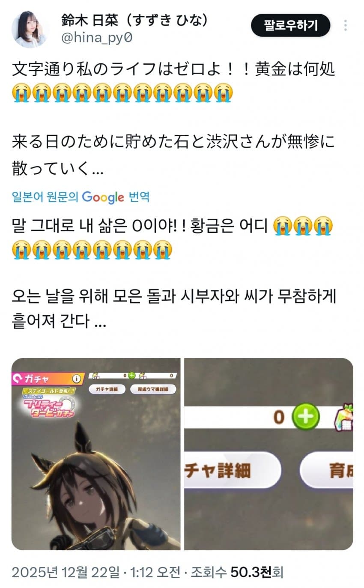Open the profile avatar photo
364x588 pixels.
(30, 29)
